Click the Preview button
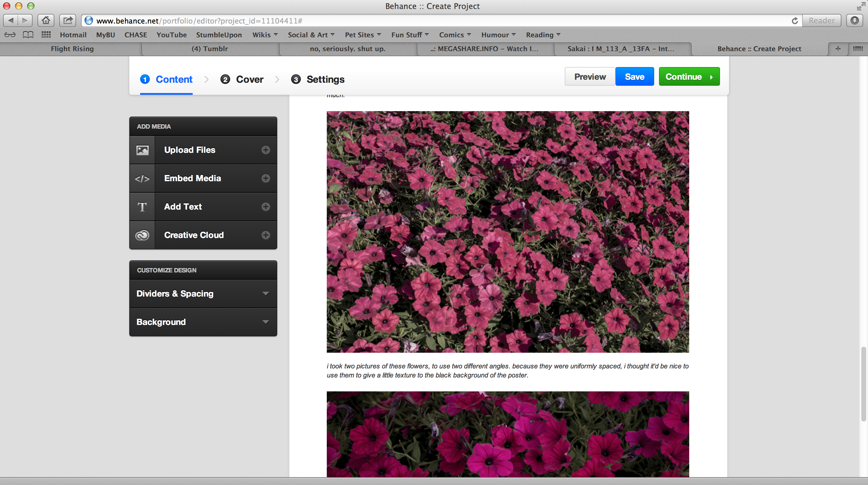Viewport: 868px width, 485px height. (x=590, y=76)
